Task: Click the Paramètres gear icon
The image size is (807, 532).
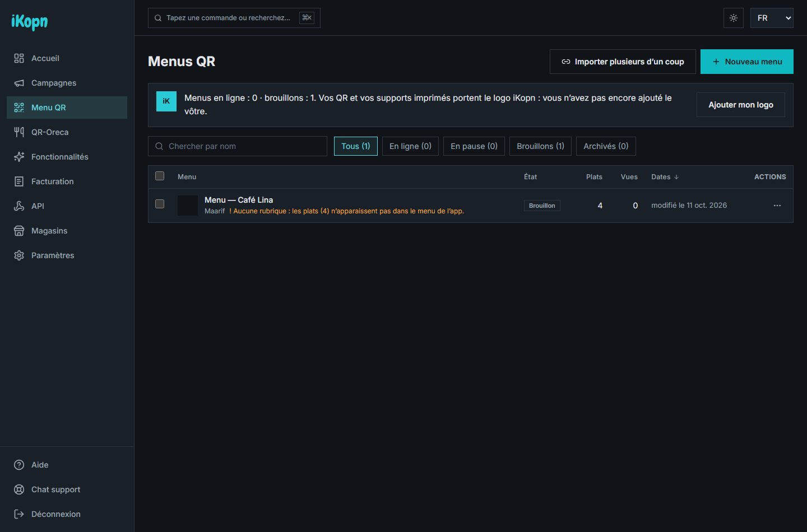Action: click(19, 255)
